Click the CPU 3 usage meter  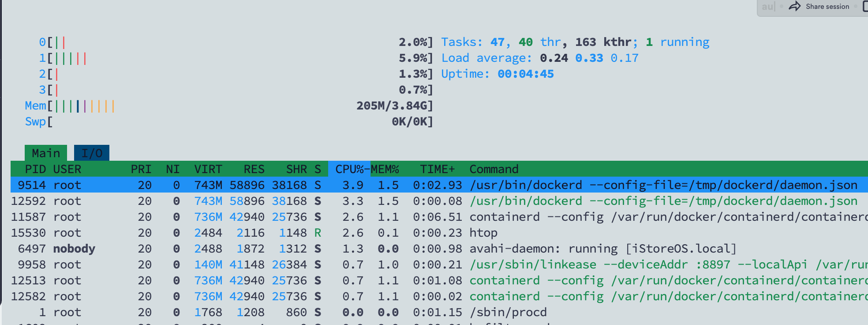236,90
